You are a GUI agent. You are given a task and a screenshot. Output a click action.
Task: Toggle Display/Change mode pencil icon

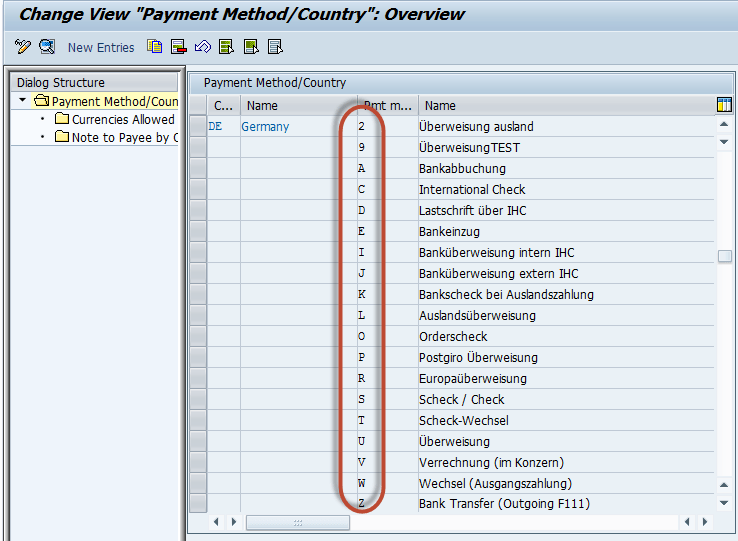click(x=24, y=47)
